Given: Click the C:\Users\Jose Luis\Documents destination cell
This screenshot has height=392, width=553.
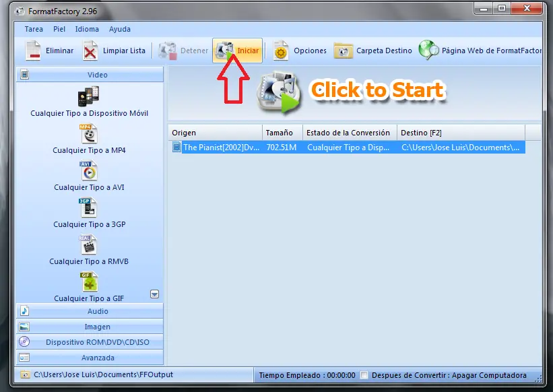Looking at the screenshot, I should coord(460,148).
